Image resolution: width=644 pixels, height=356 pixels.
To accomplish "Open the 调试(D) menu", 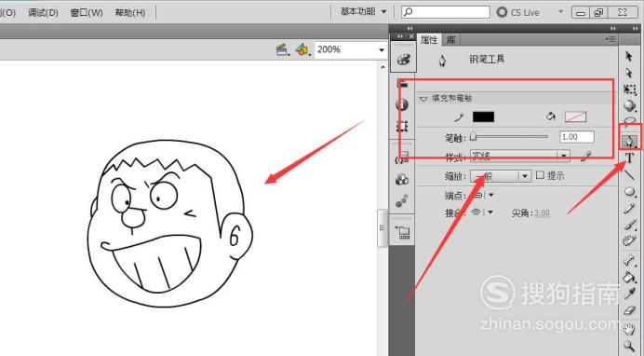I will click(x=43, y=13).
